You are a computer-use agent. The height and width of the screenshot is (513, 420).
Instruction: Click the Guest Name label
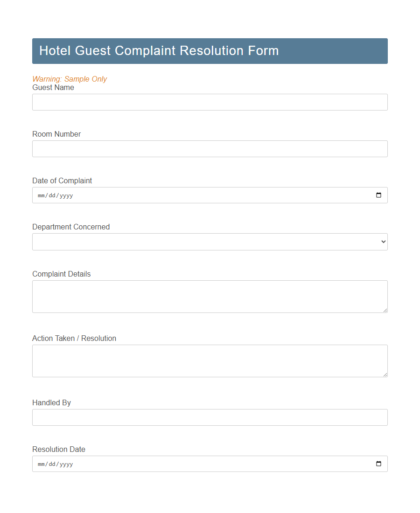click(53, 87)
